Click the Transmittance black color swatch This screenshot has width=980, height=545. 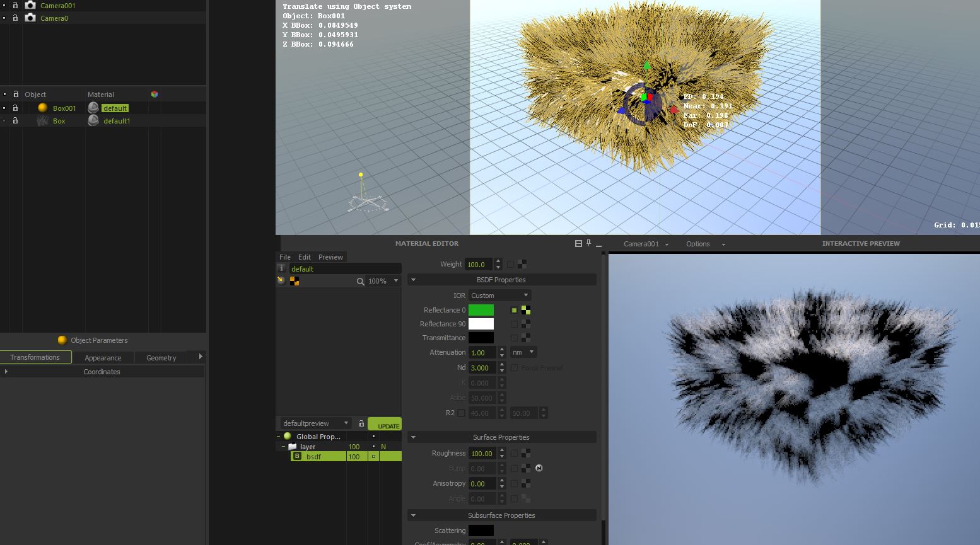click(x=481, y=338)
